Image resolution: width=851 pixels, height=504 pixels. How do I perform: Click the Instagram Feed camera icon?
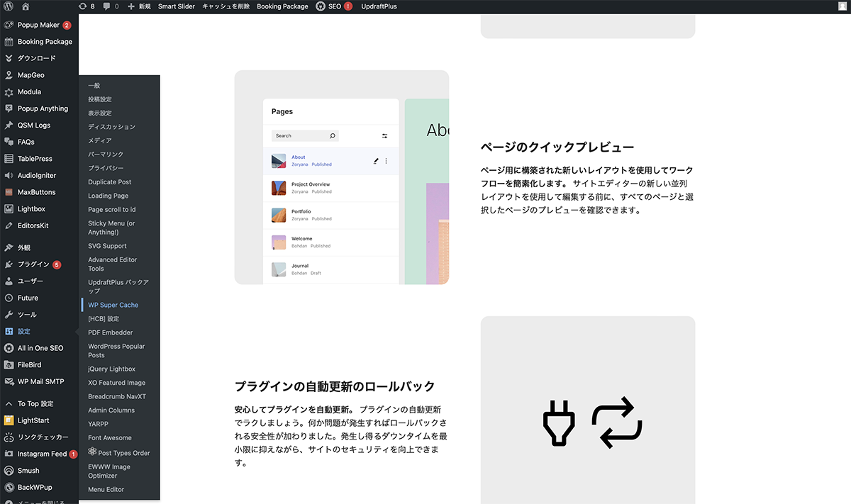point(9,454)
